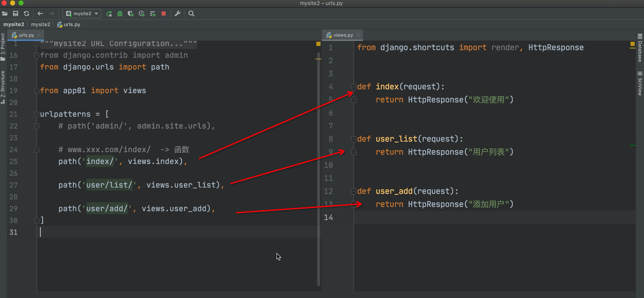The image size is (644, 298).
Task: Close the urls.py tab
Action: (x=39, y=35)
